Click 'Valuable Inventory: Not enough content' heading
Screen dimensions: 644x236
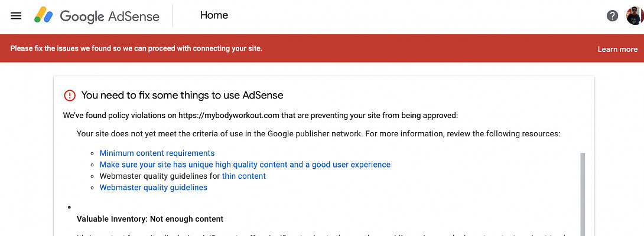[x=150, y=219]
